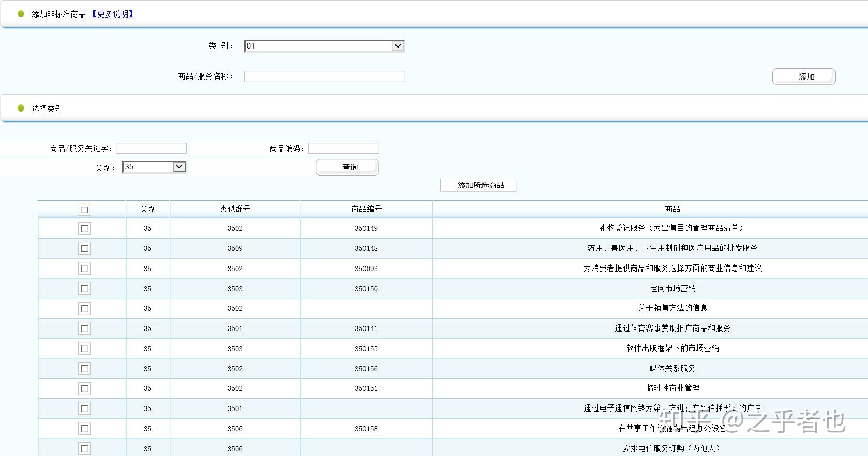Tick the 定向市场营销 row checkbox
The image size is (868, 456).
click(x=84, y=289)
